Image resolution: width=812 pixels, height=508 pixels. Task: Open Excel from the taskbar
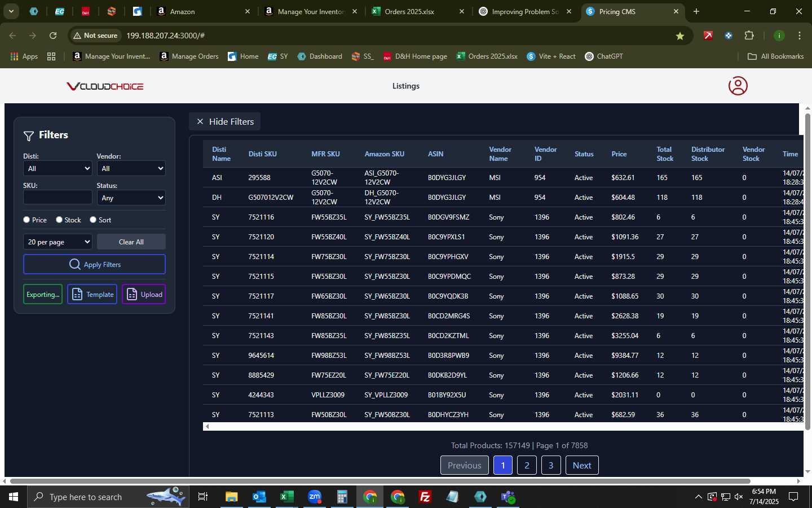coord(286,497)
